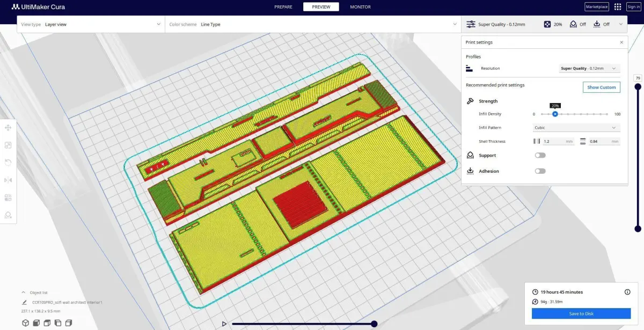
Task: Select the Move tool in left toolbar
Action: [x=8, y=128]
